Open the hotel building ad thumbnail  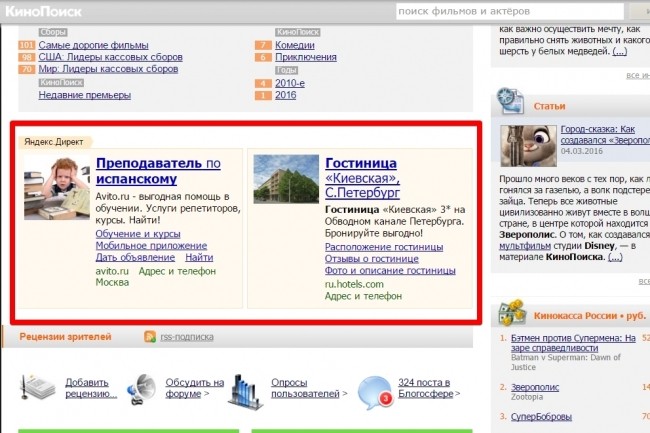pyautogui.click(x=286, y=179)
